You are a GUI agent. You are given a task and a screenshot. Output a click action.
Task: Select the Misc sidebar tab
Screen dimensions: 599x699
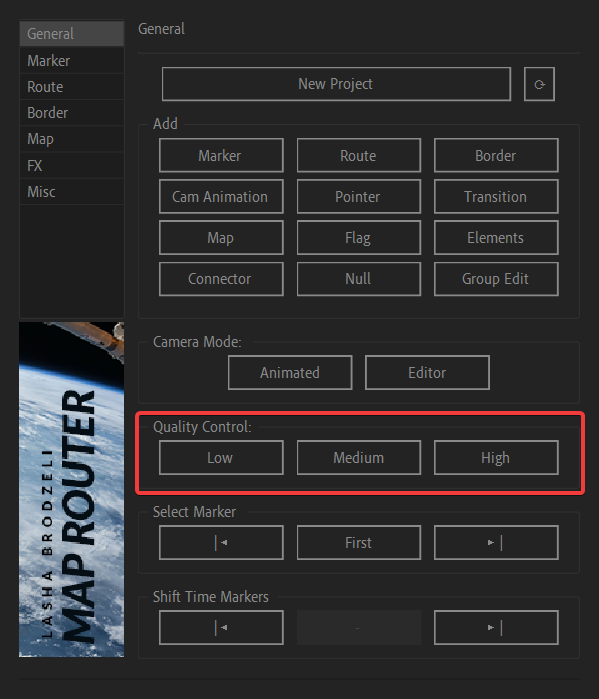(72, 192)
